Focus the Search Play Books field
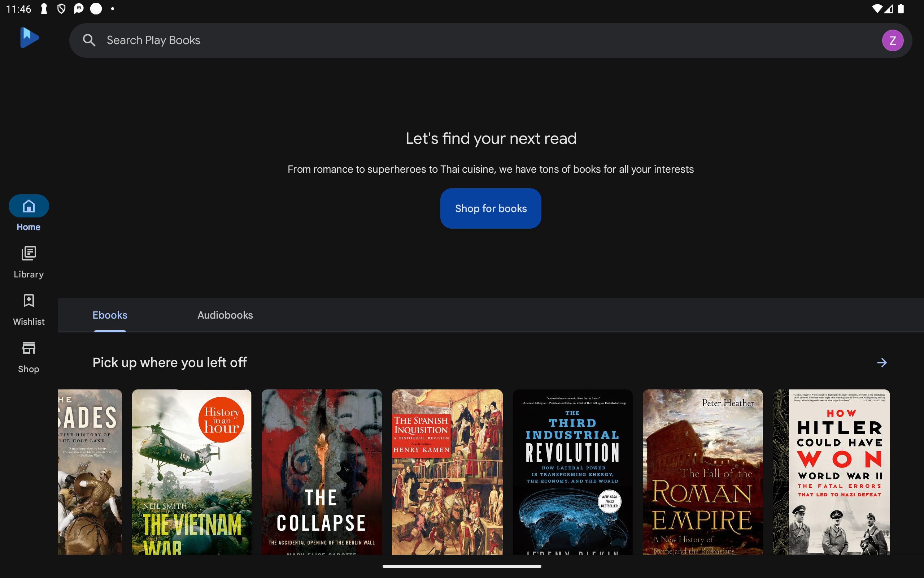Screen dimensions: 924x578 (x=490, y=40)
